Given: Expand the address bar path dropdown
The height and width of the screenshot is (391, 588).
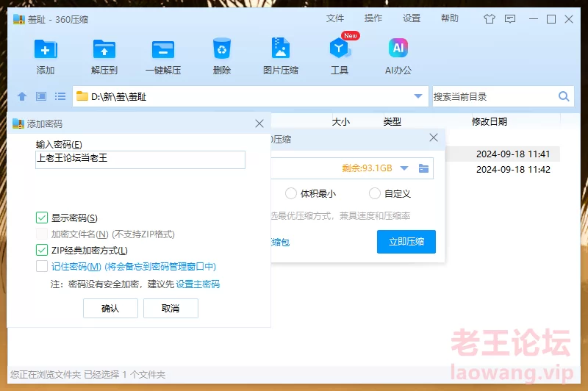Looking at the screenshot, I should tap(418, 96).
